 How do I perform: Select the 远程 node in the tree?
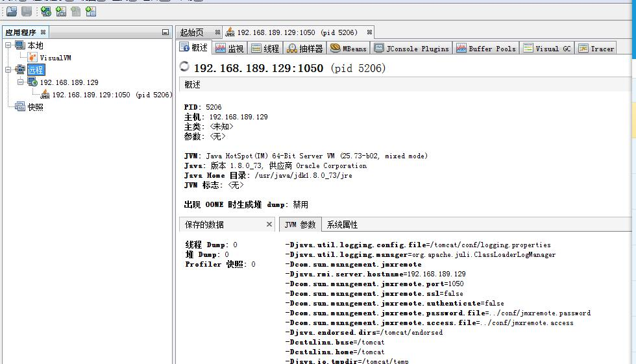[x=36, y=70]
